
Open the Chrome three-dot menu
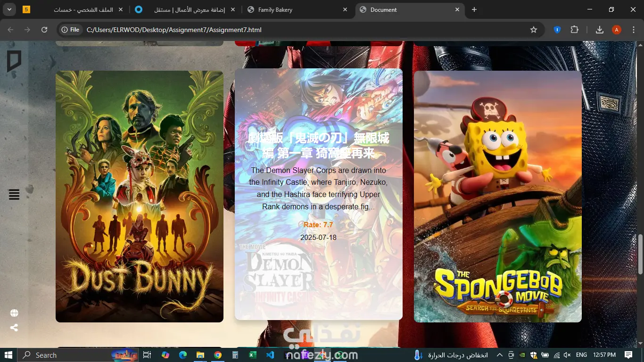(634, 30)
